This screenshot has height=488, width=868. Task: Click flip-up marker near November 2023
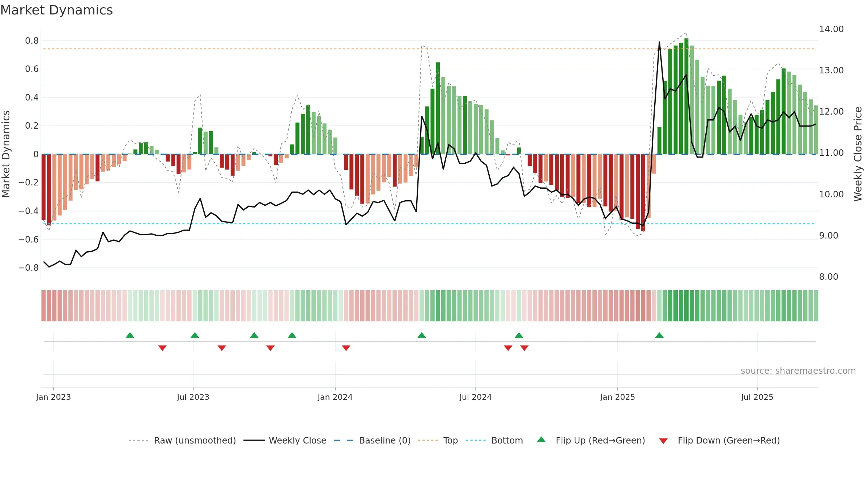[x=292, y=335]
